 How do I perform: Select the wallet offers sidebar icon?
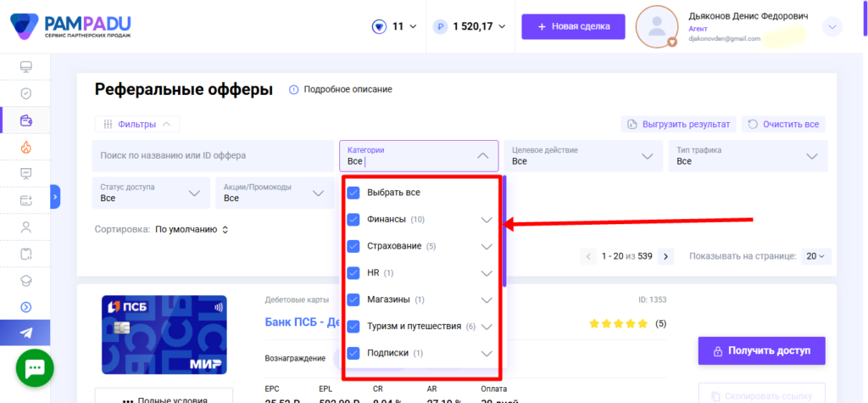coord(25,120)
